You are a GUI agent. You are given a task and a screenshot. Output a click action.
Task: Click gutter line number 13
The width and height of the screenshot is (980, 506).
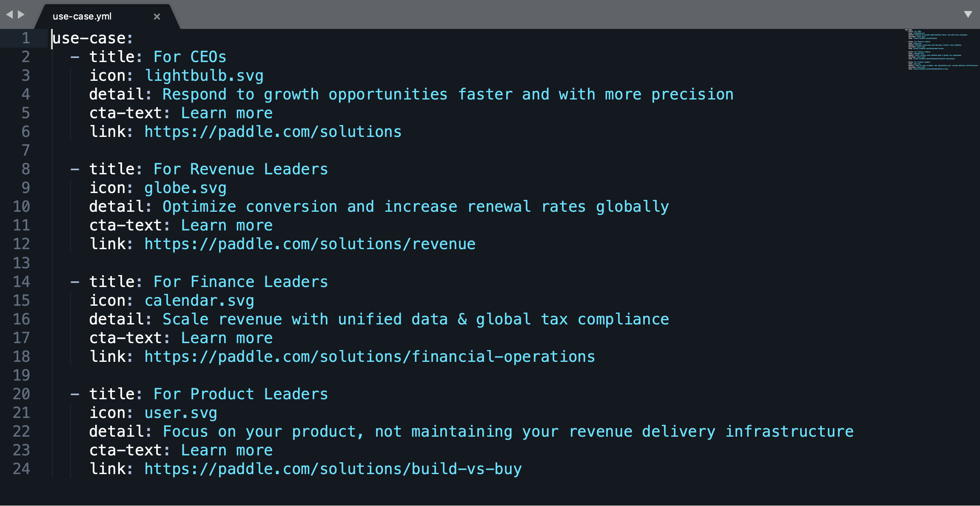tap(21, 263)
